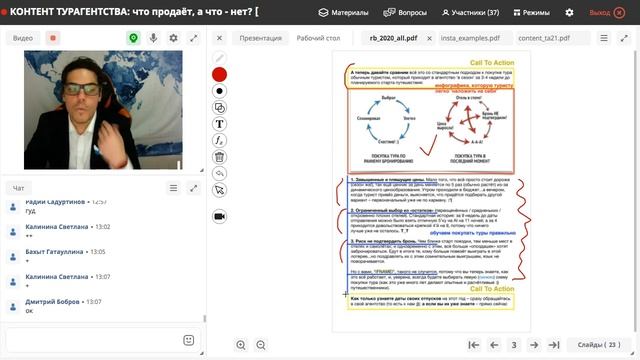Open webinar settings gear in header
The height and width of the screenshot is (360, 640).
click(x=569, y=13)
